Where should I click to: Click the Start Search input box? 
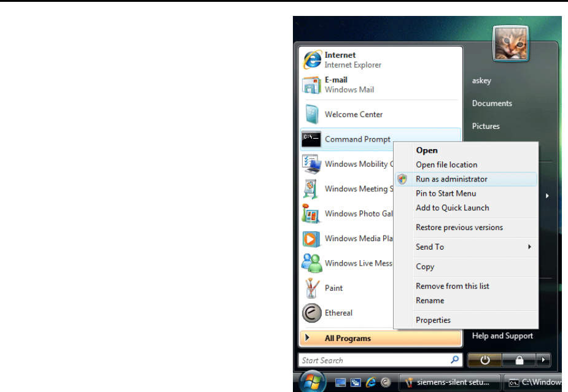coord(373,360)
